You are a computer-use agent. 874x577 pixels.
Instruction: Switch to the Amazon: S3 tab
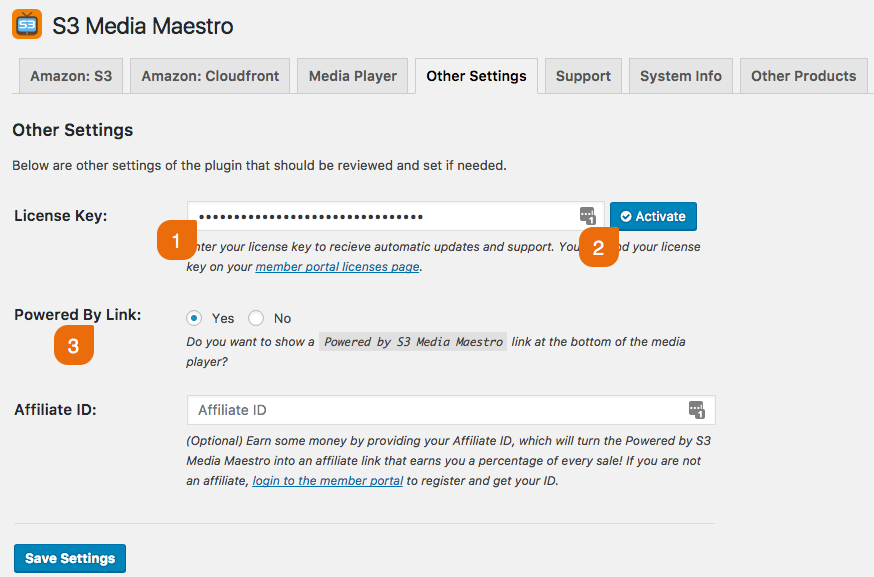(x=70, y=75)
